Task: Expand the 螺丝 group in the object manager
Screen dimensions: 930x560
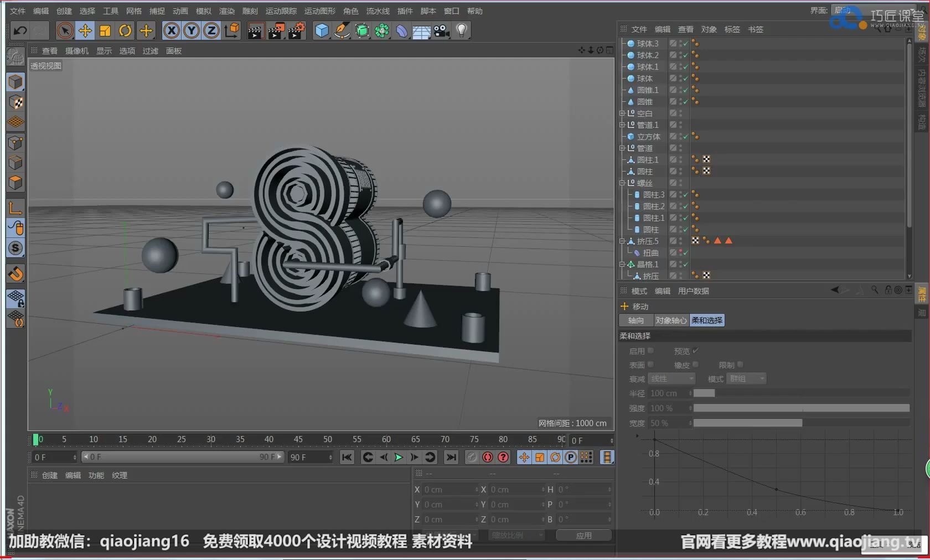Action: pyautogui.click(x=622, y=183)
